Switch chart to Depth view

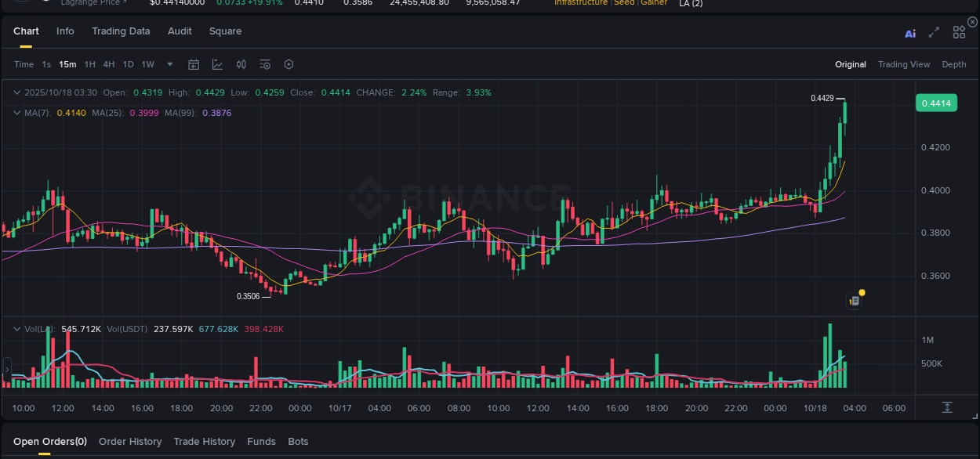pos(954,64)
